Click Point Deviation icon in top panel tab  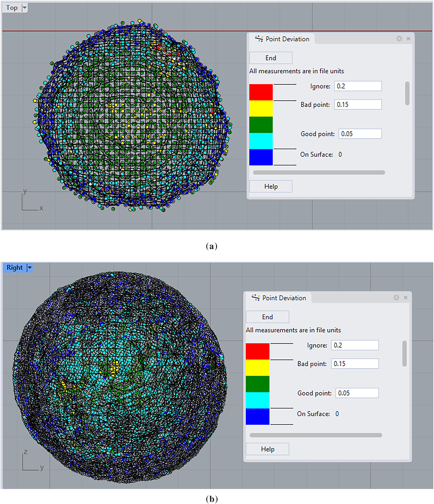259,39
